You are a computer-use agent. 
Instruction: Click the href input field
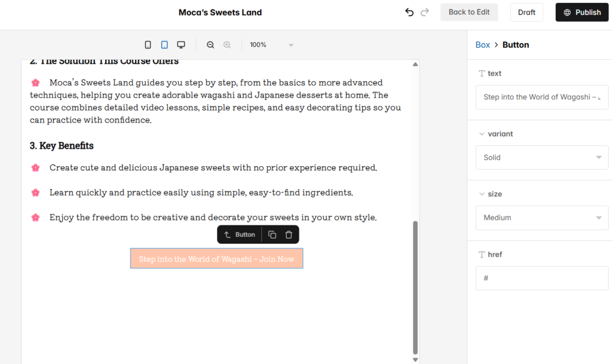541,278
